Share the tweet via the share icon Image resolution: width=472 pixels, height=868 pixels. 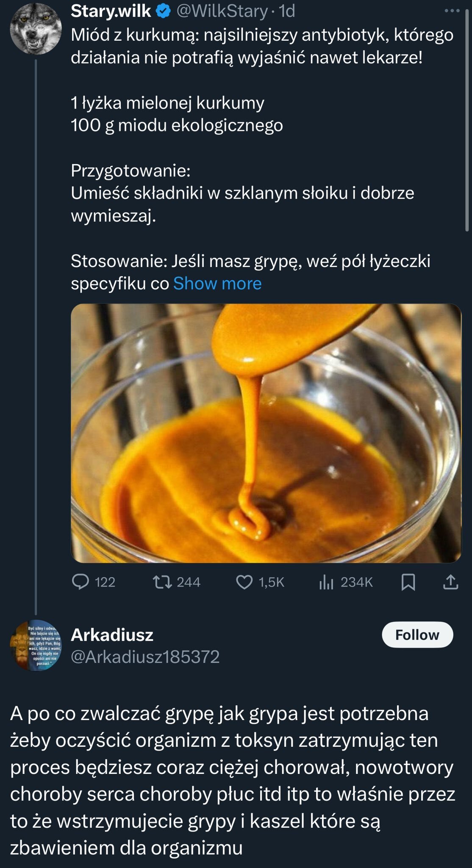pos(450,582)
